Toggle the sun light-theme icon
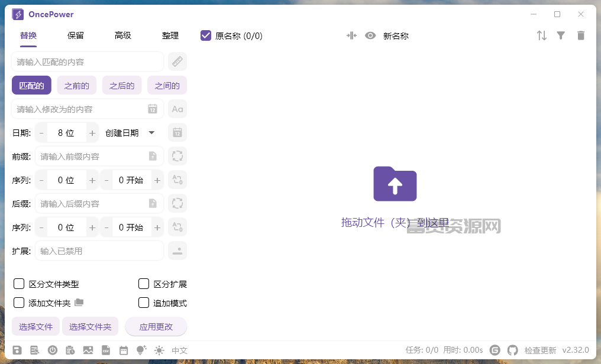The image size is (601, 364). (x=159, y=350)
